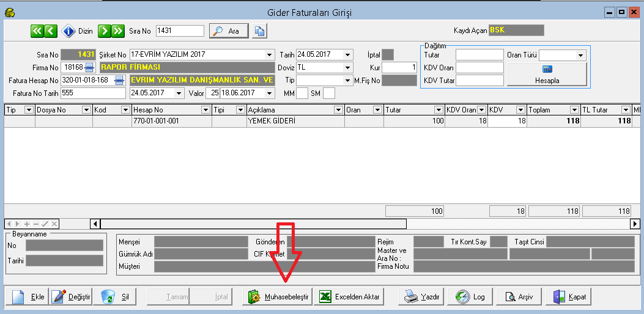The width and height of the screenshot is (644, 314).
Task: Toggle the MM checkbox
Action: (x=302, y=93)
